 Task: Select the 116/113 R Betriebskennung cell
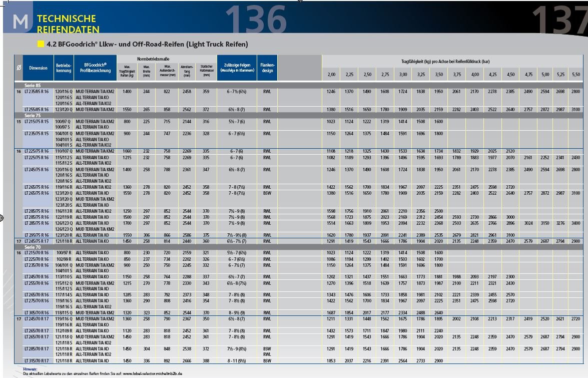point(64,211)
